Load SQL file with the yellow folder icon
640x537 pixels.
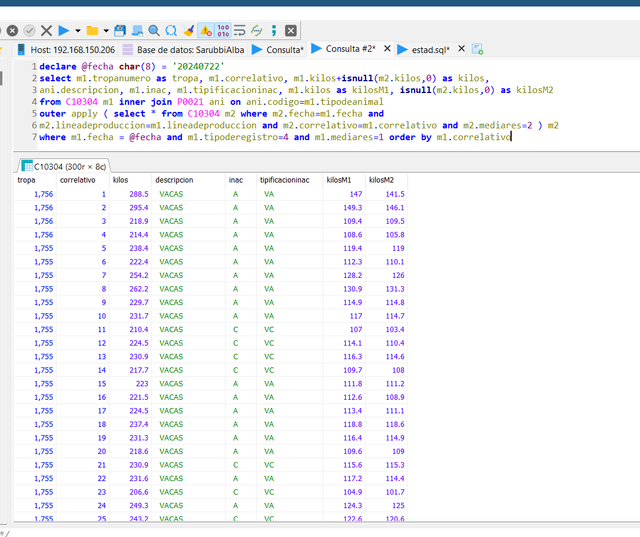pos(92,31)
